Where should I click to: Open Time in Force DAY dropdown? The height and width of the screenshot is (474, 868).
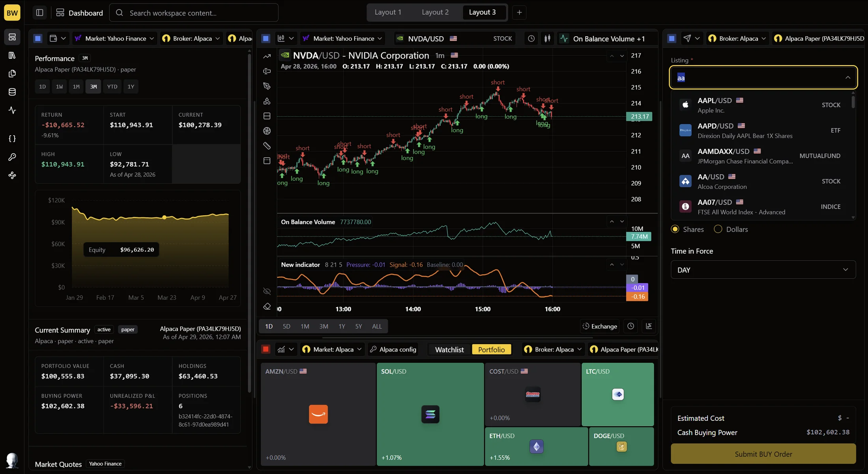(x=763, y=270)
